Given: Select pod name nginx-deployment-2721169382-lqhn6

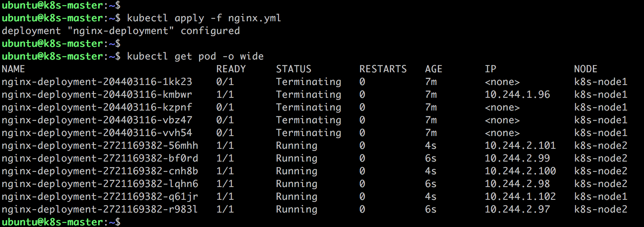Looking at the screenshot, I should pos(100,184).
